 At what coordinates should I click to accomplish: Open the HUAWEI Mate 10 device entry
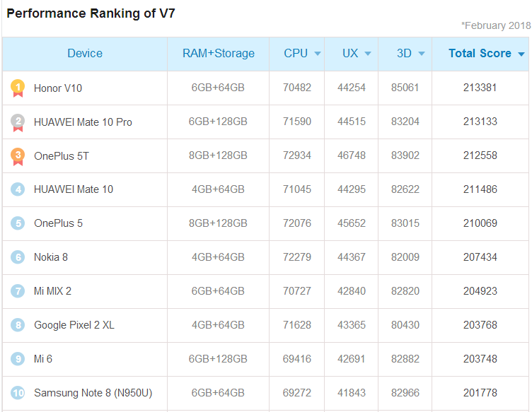tap(74, 189)
